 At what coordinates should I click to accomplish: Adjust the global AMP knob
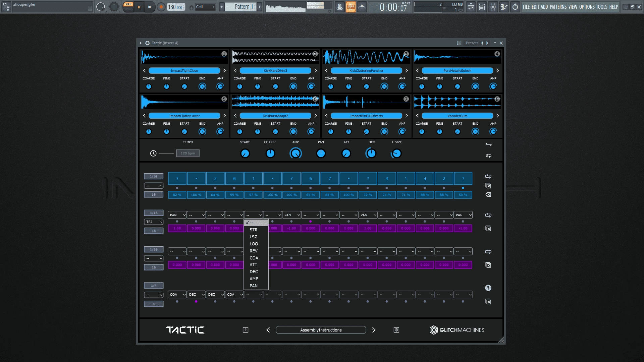296,154
